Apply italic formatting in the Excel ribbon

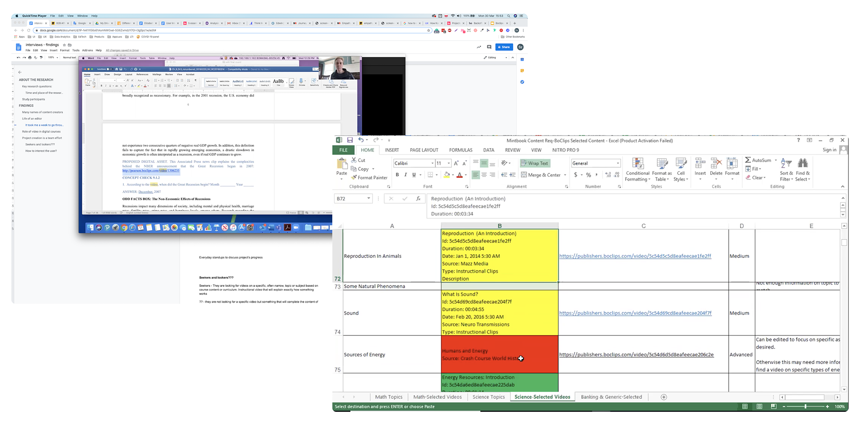click(x=406, y=175)
